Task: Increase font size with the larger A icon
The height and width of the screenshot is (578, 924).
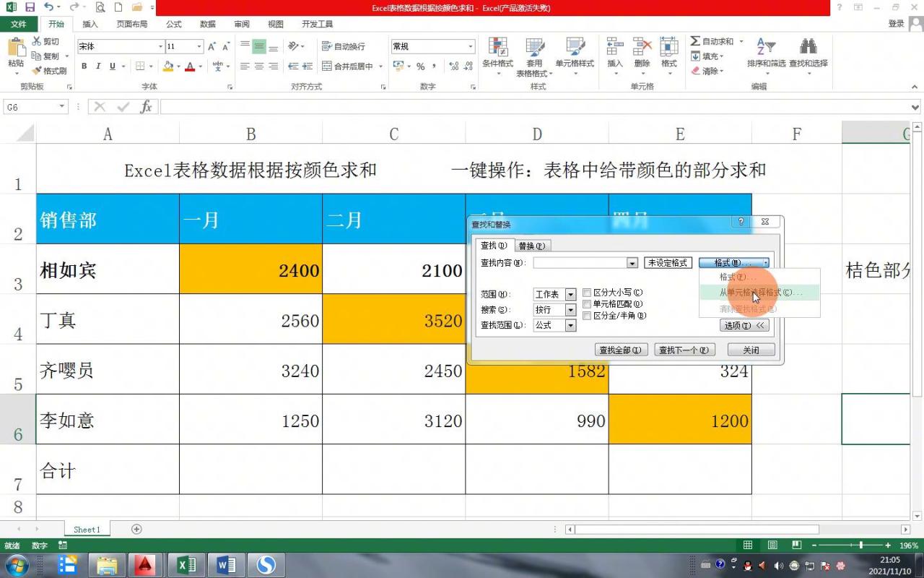Action: [212, 46]
